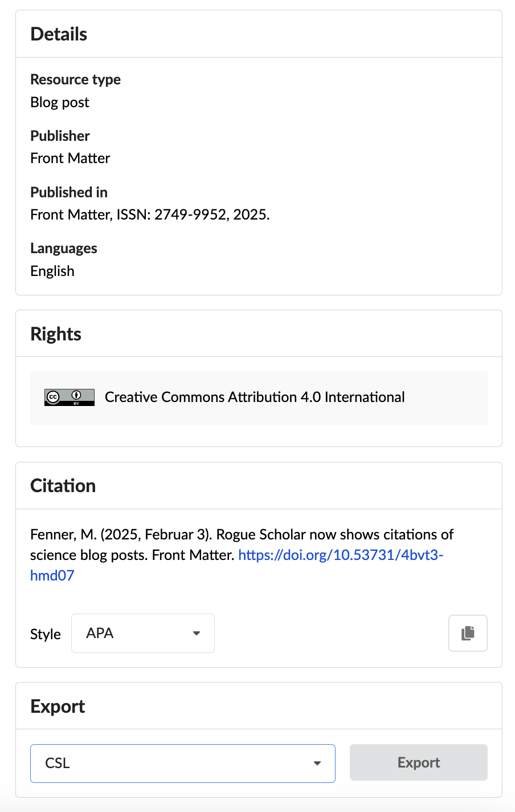Click the Resource type label
Screen dimensions: 515x812
(x=75, y=79)
